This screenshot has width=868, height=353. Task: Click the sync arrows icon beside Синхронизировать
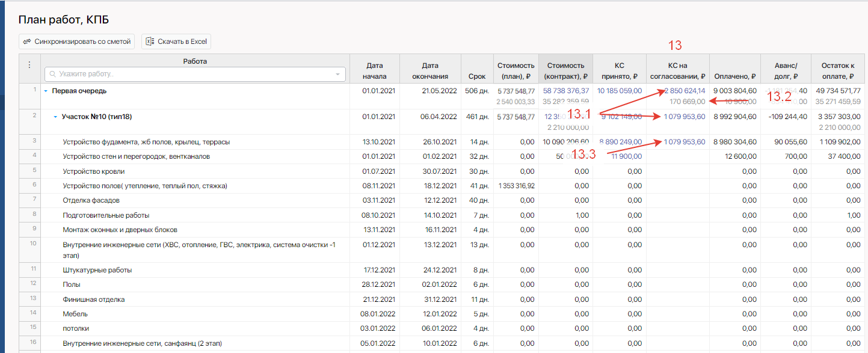point(27,41)
